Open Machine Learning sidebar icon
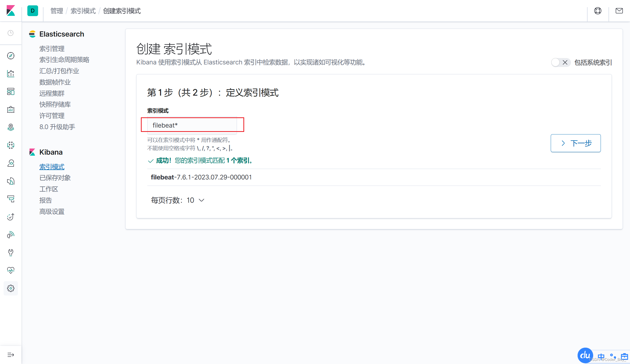 coord(11,145)
